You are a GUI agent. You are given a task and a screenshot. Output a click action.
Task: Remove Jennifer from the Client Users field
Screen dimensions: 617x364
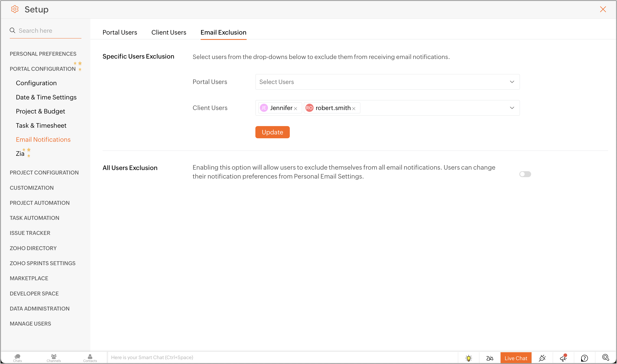[295, 108]
